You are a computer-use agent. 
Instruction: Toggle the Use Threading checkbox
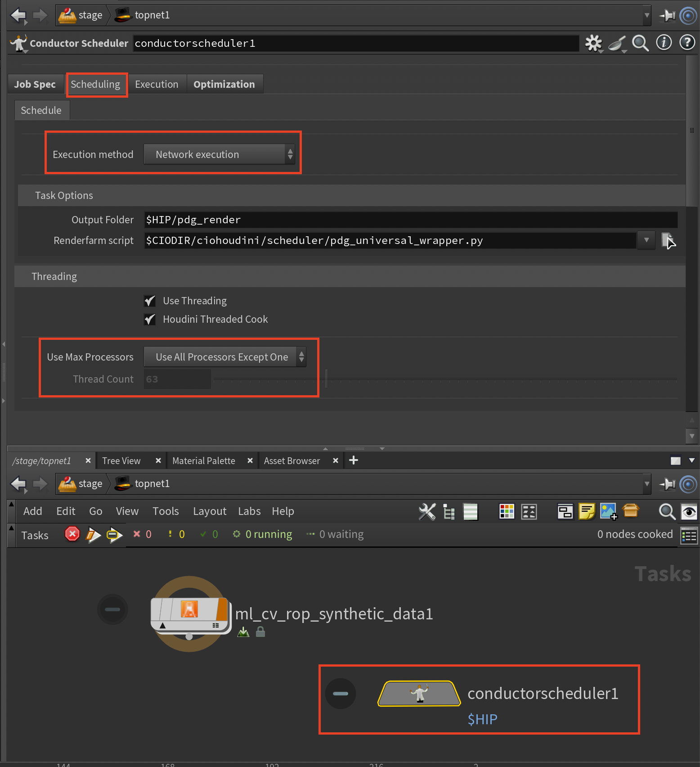[150, 301]
